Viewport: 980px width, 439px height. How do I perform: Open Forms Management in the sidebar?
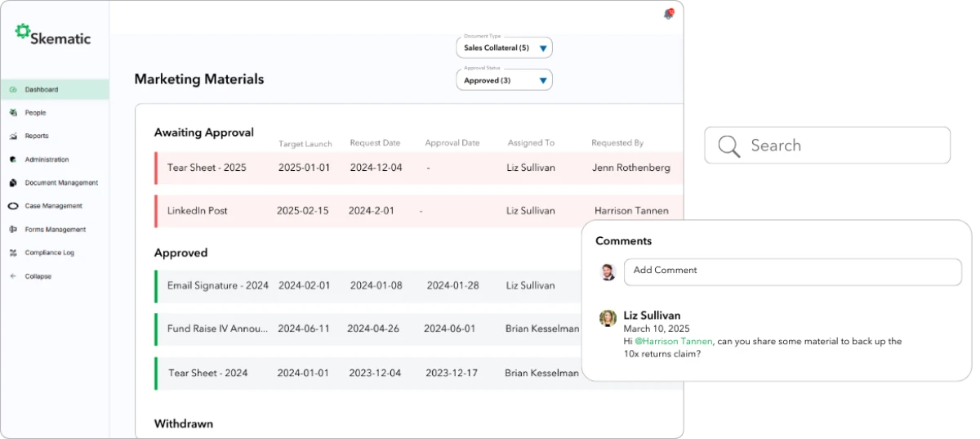click(x=55, y=230)
